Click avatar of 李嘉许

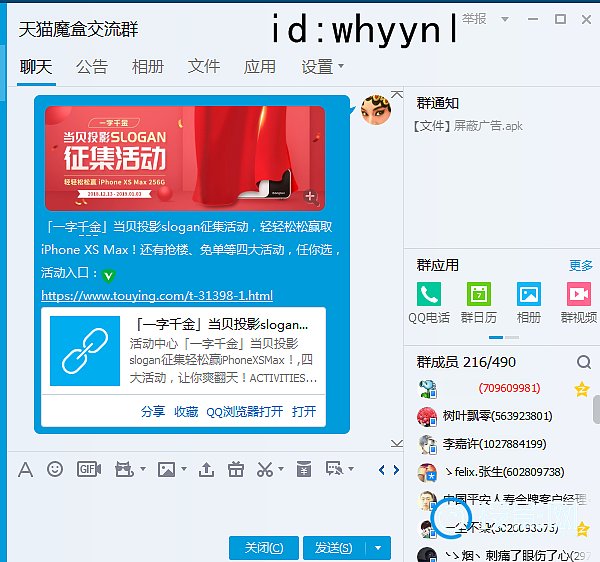tap(427, 445)
